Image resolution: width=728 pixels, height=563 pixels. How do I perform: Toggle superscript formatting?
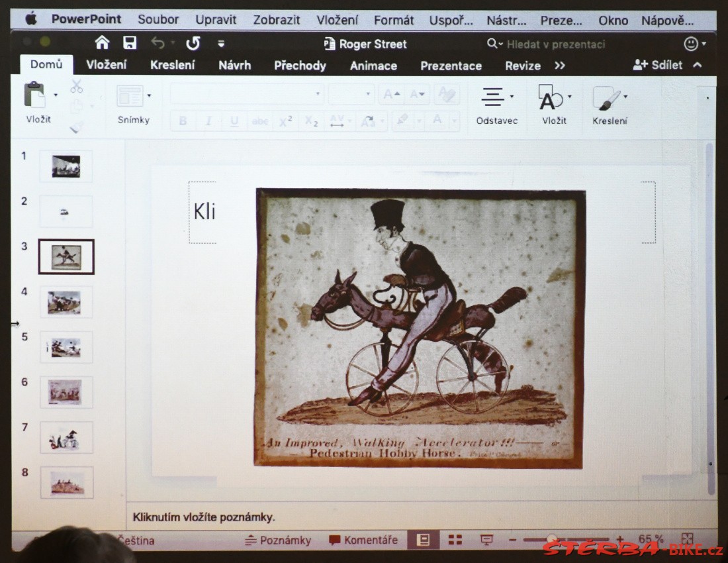tap(285, 122)
